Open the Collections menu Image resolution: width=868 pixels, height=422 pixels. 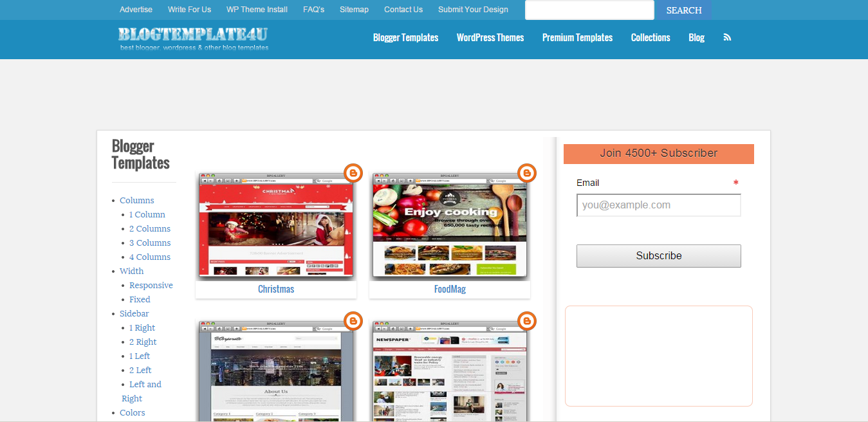point(651,37)
